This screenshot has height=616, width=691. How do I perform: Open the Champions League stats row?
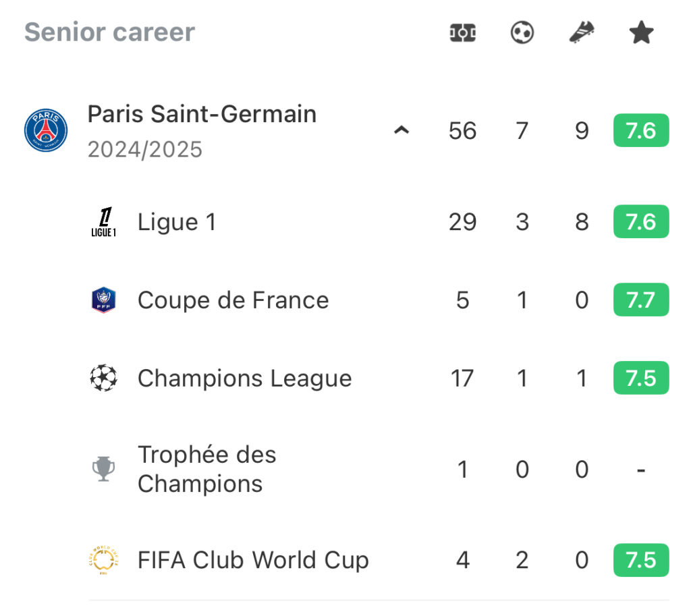[379, 378]
